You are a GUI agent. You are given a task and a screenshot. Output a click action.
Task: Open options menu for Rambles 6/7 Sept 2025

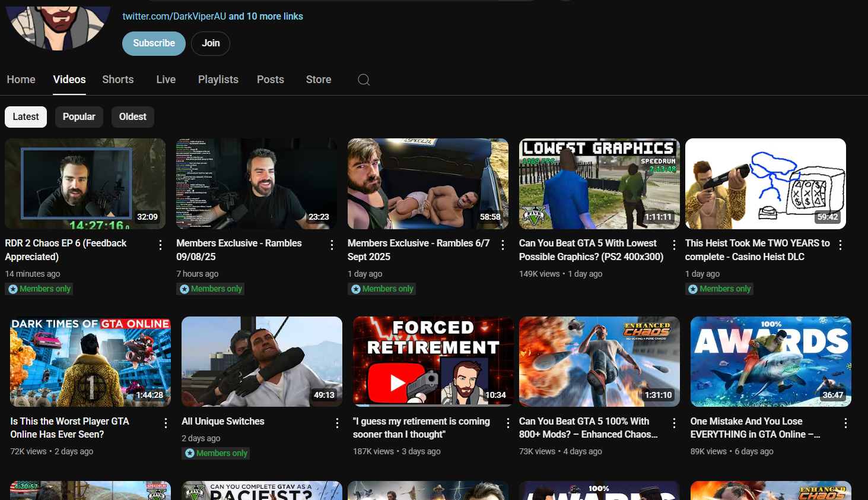pos(503,245)
